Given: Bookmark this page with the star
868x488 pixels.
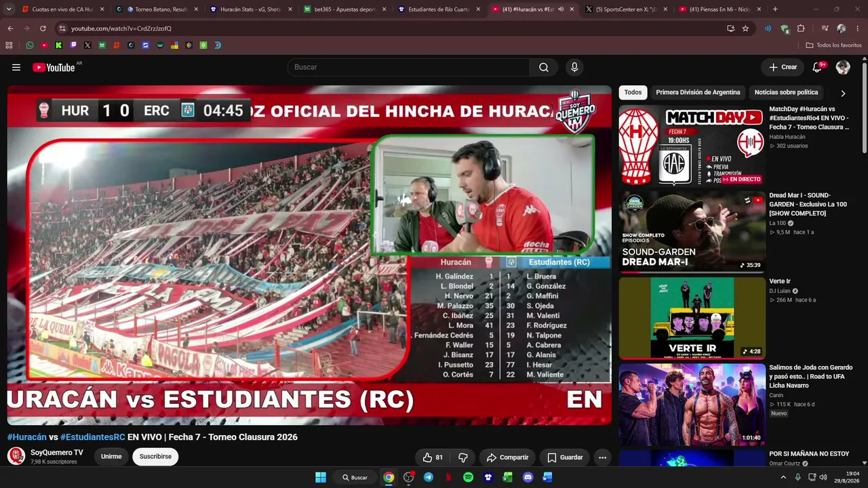Looking at the screenshot, I should click(745, 28).
